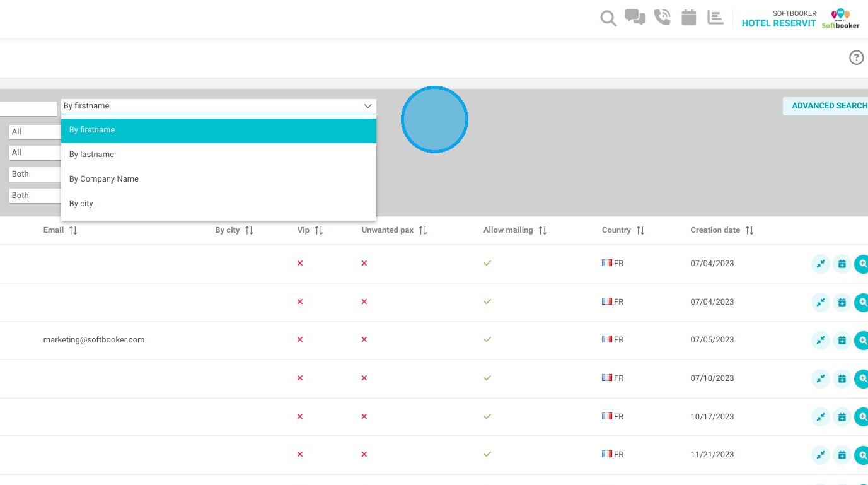Merge icon for the 11/21/2023 row

(x=821, y=455)
